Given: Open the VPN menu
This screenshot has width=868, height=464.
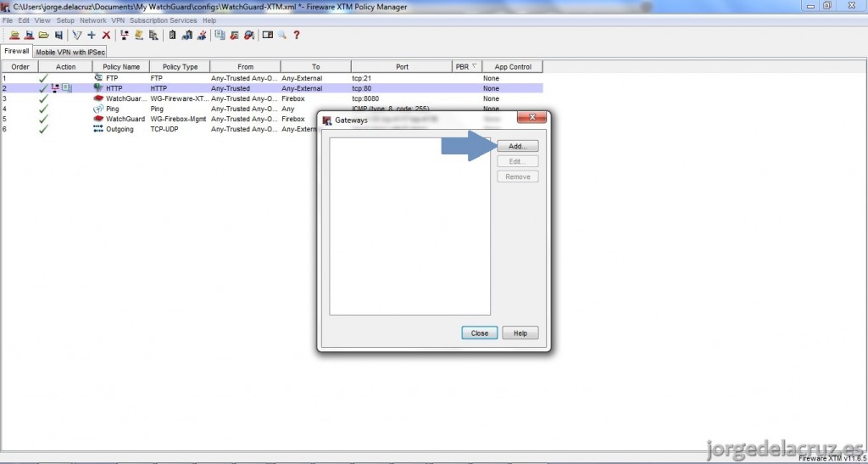Looking at the screenshot, I should [118, 20].
